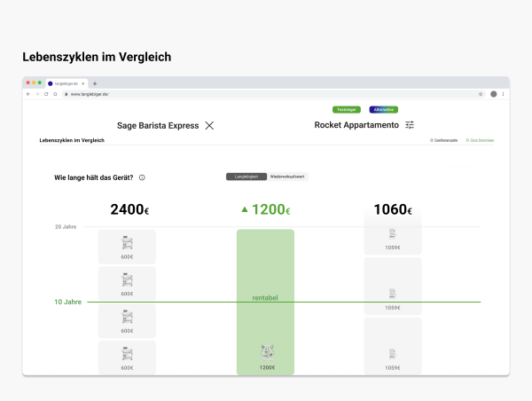Switch to Wiederverkaufswert view
Image resolution: width=532 pixels, height=401 pixels.
tap(287, 177)
